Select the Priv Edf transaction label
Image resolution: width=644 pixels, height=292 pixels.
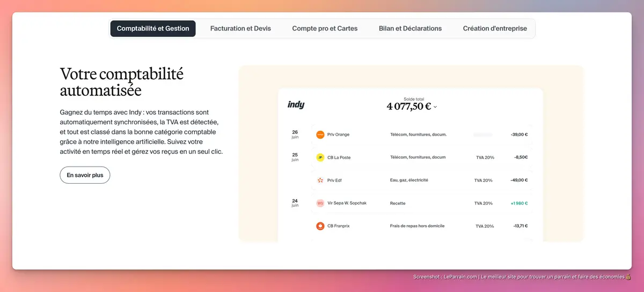(334, 180)
